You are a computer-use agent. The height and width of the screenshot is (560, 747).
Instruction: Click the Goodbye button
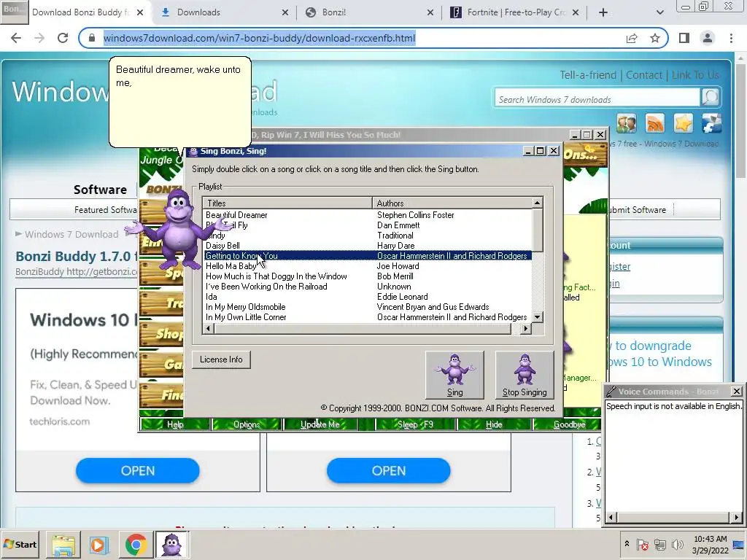(569, 424)
